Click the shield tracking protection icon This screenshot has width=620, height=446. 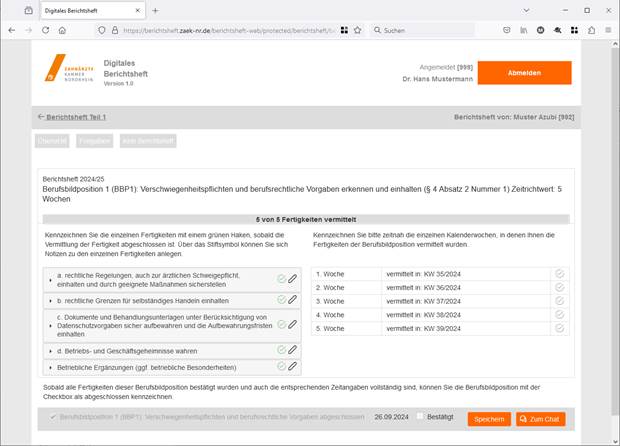(102, 30)
